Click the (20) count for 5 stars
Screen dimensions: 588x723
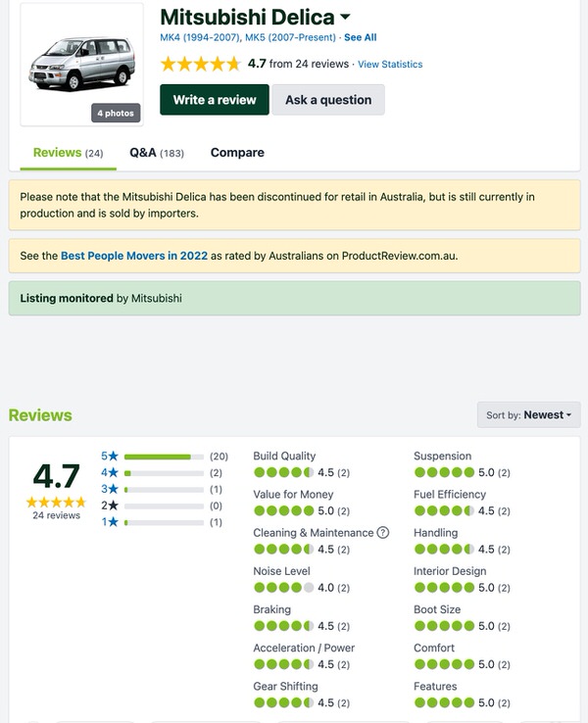point(219,456)
